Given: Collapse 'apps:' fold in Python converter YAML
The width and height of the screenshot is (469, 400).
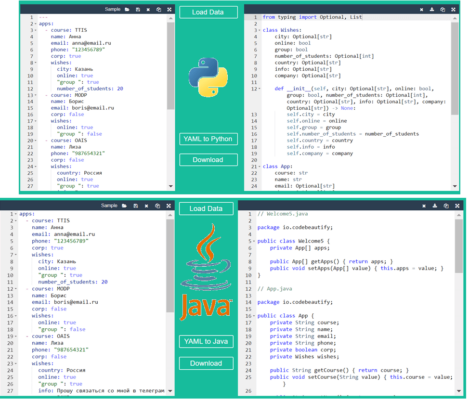Looking at the screenshot, I should tap(36, 24).
